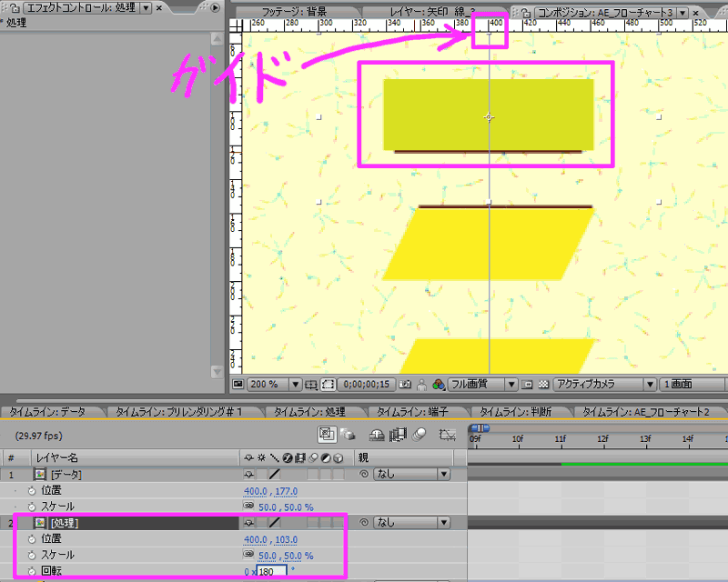Open the Graph Editor
728x582 pixels.
click(x=446, y=435)
